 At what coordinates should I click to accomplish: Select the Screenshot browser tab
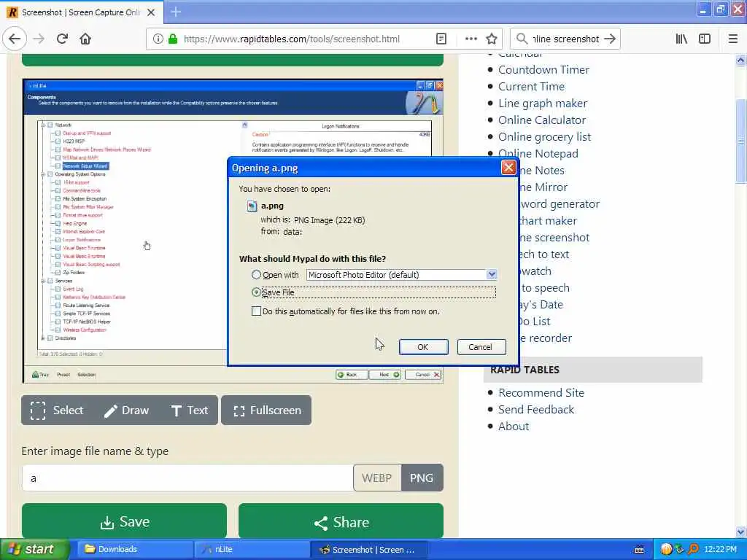point(80,12)
